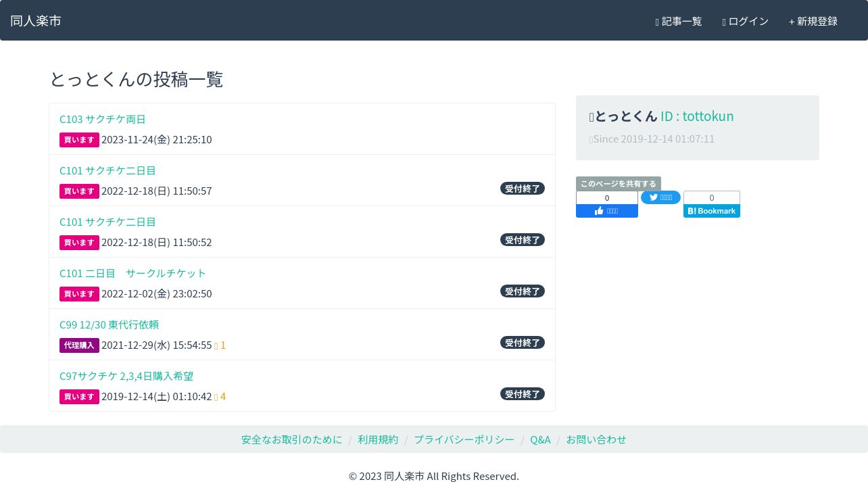Click the date 2022-12-02(金) 23:02:50

click(157, 293)
